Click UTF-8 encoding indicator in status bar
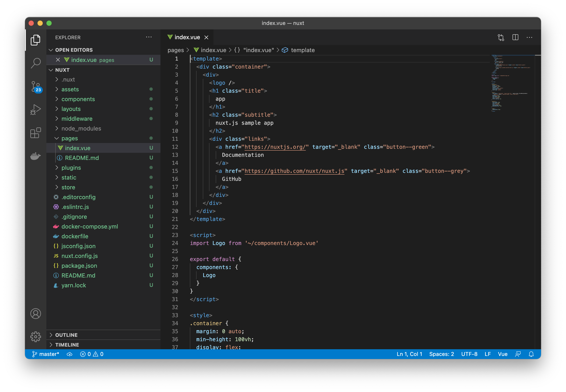Image resolution: width=566 pixels, height=392 pixels. (470, 354)
